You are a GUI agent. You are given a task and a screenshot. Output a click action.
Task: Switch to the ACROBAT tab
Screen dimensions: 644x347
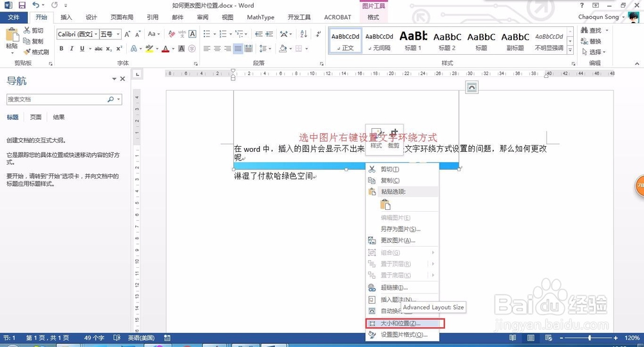337,17
